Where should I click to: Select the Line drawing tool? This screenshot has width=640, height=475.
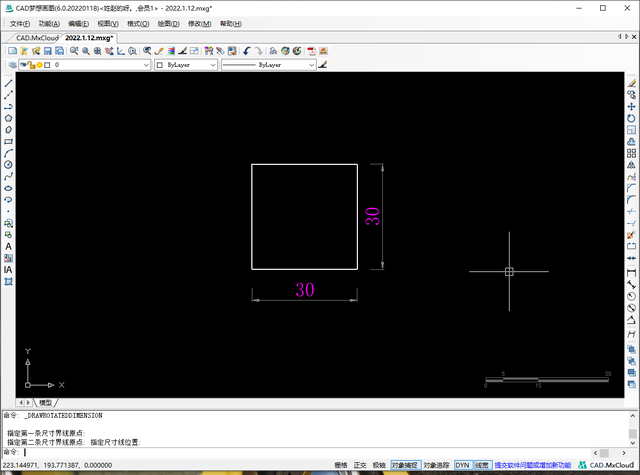tap(9, 84)
